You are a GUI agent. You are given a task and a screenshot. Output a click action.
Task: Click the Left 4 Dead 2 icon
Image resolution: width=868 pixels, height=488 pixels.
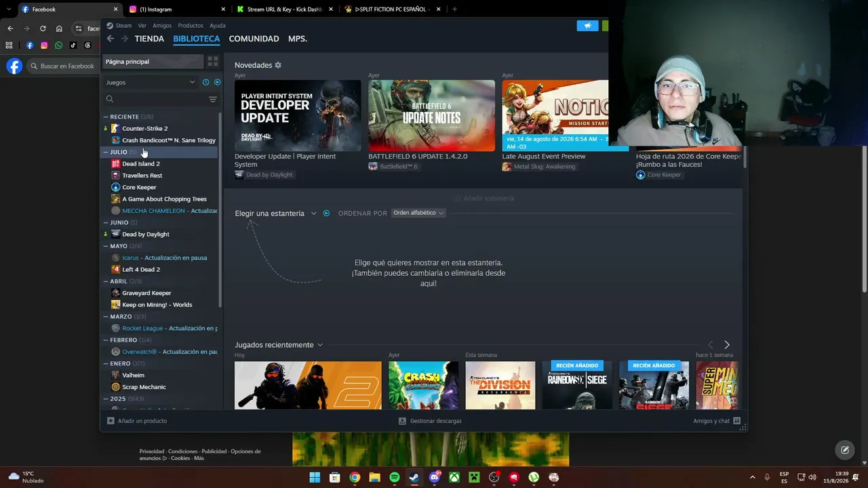pos(116,269)
